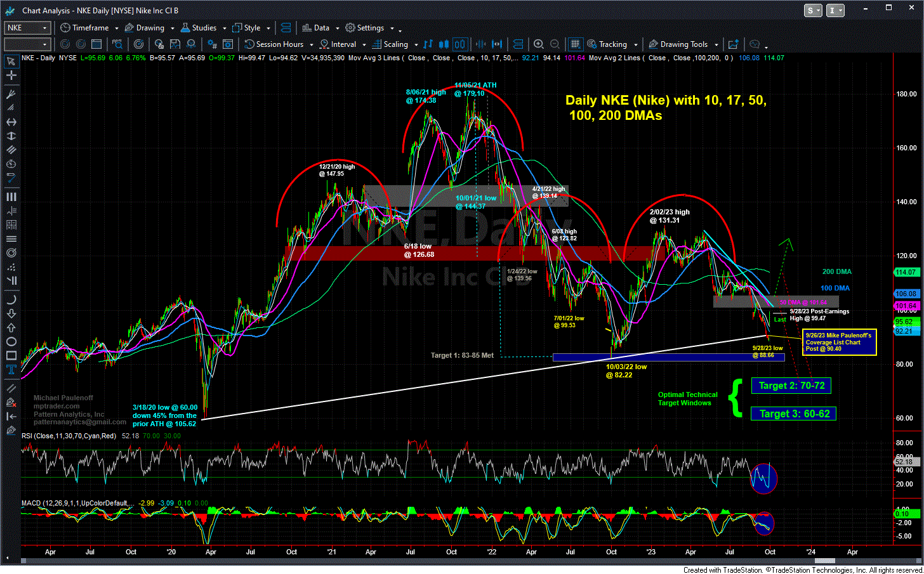Expand the Studies dropdown arrow
The width and height of the screenshot is (924, 574).
click(x=225, y=28)
